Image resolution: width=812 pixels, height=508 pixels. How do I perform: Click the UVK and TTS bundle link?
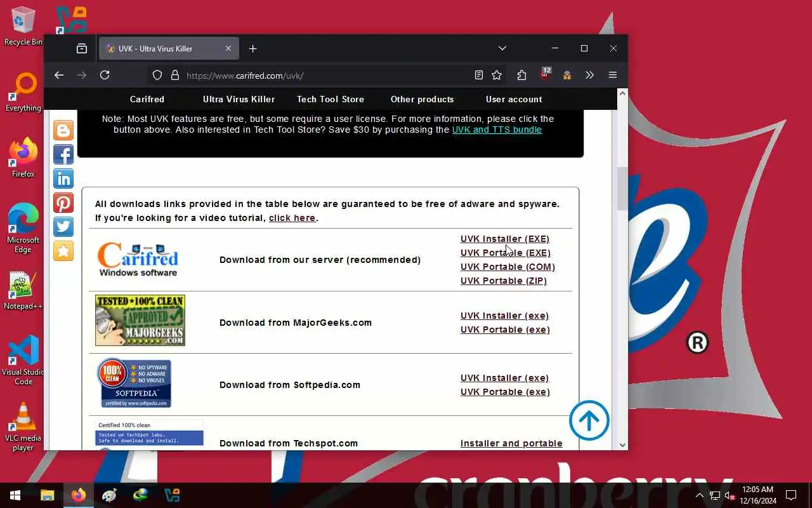click(497, 130)
